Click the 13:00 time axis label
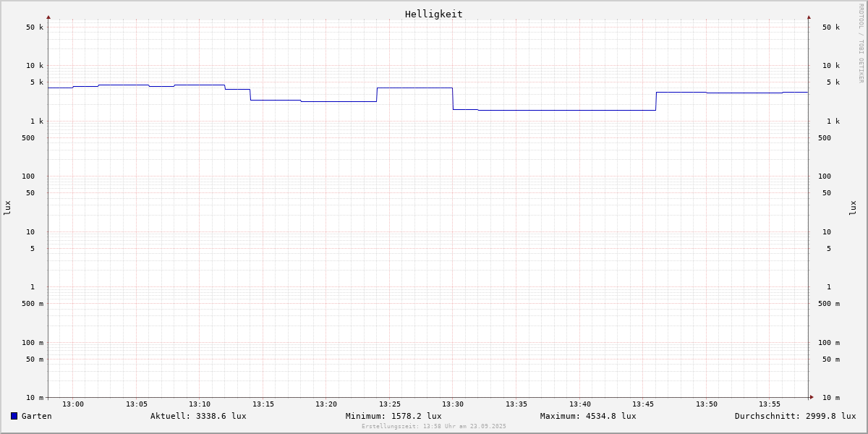 coord(73,404)
